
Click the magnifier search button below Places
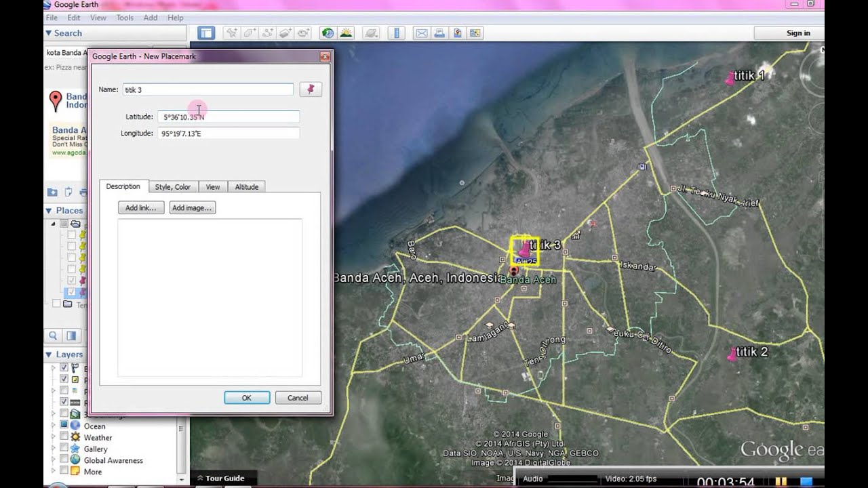[x=53, y=335]
